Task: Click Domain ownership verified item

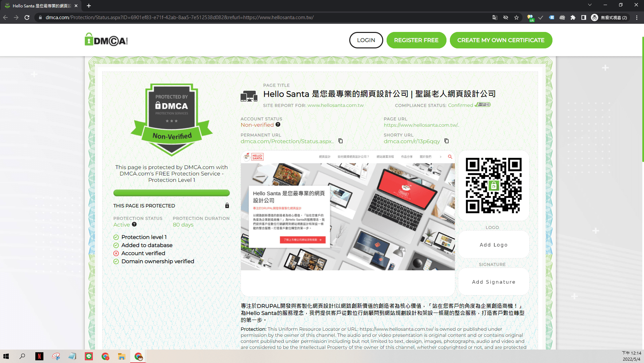Action: 154,261
